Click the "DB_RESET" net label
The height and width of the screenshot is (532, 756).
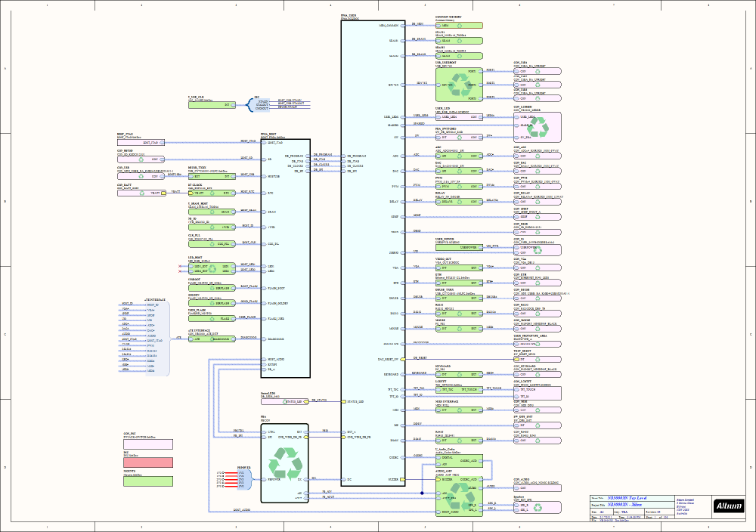point(420,358)
